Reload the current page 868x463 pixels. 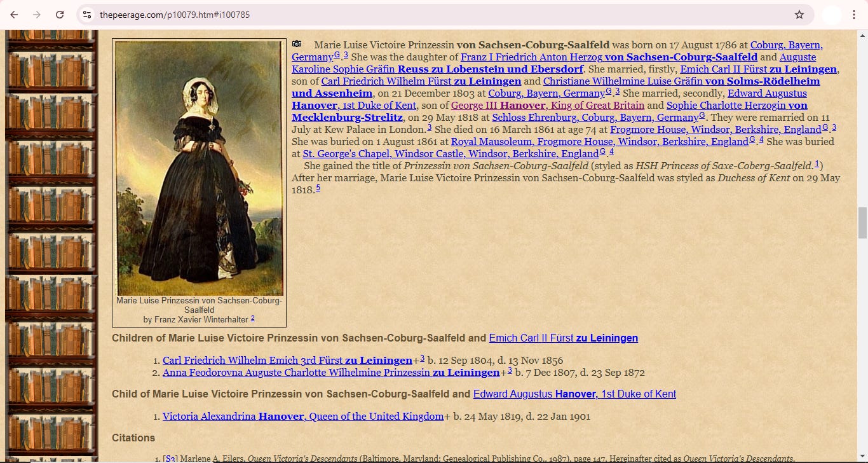[x=60, y=15]
